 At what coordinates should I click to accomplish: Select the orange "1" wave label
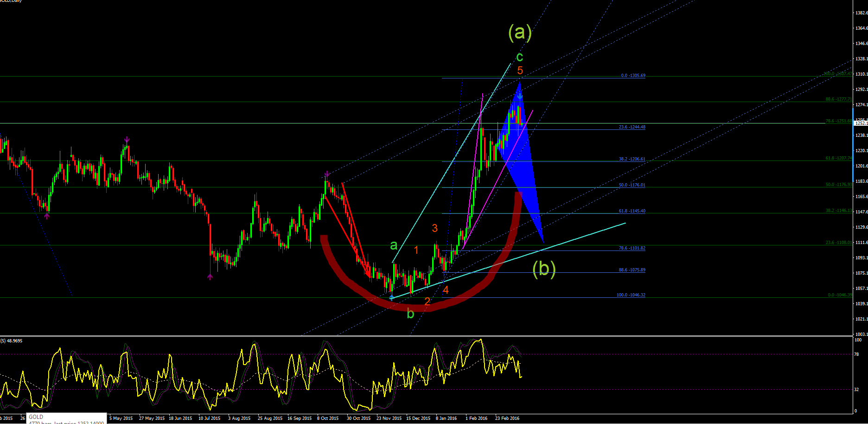(x=416, y=251)
